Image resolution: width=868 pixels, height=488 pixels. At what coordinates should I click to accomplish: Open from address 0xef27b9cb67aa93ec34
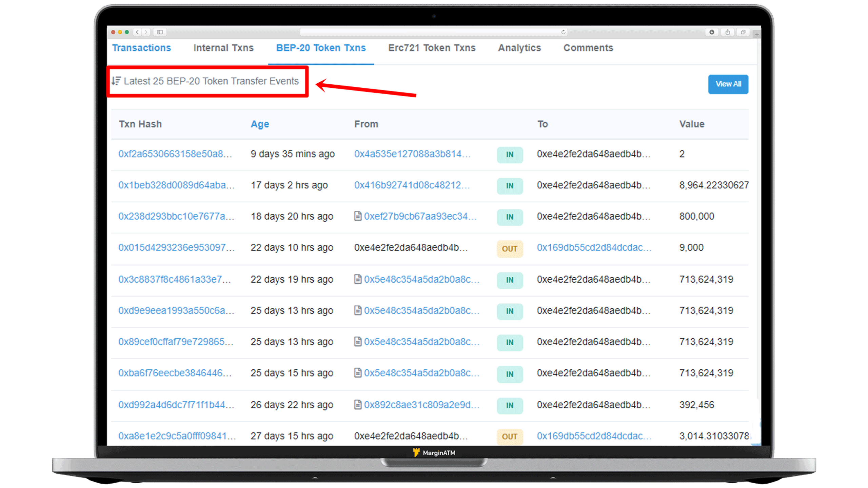[420, 216]
